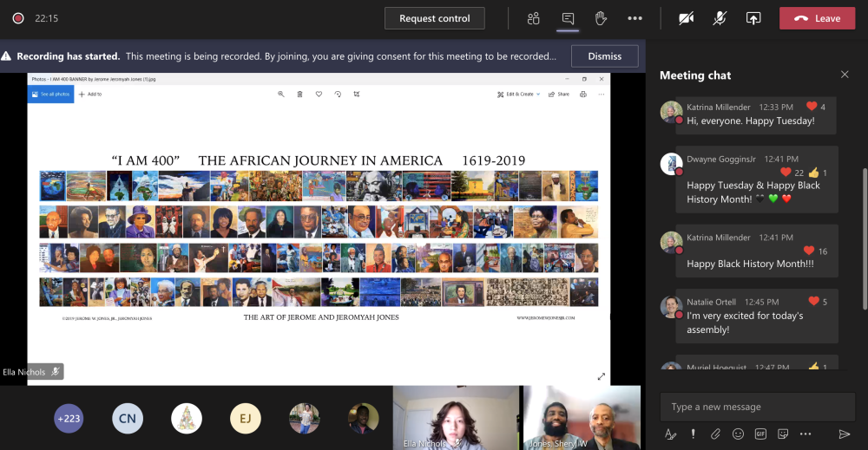Click Add to in Photos window
Viewport: 868px width, 450px height.
coord(90,94)
